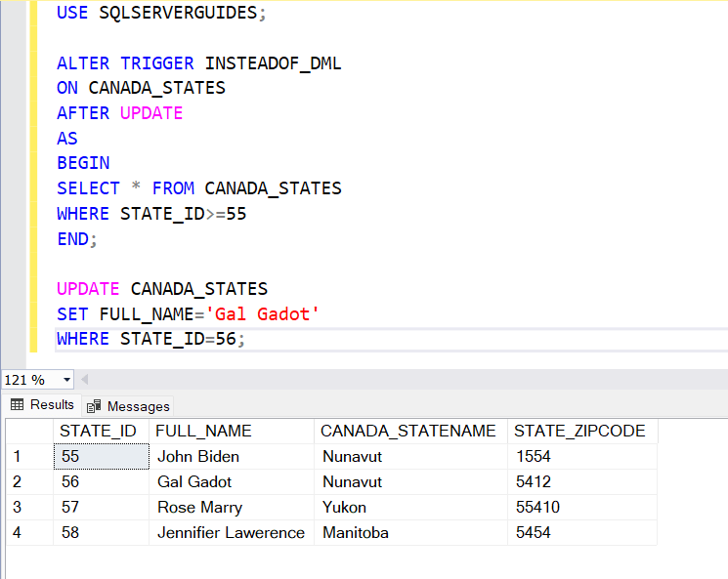Click the USE keyword in the editor
This screenshot has height=579, width=728.
72,13
